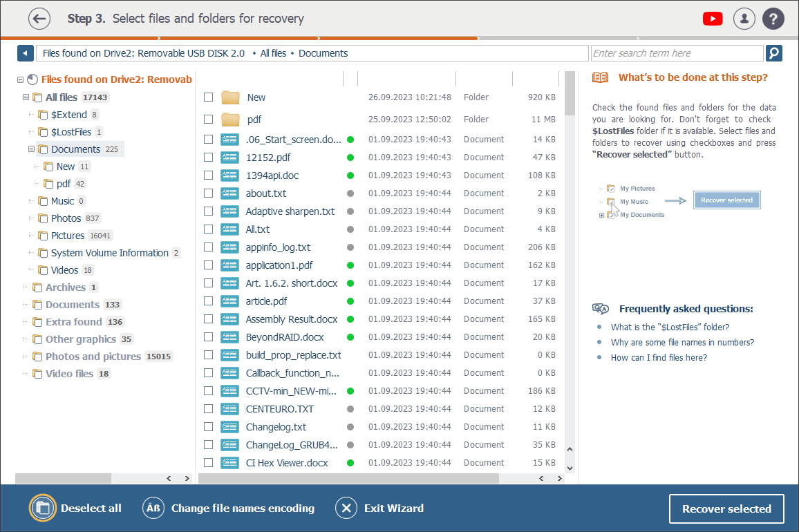This screenshot has width=799, height=532.
Task: Click the file list vertical scrollbar thumb
Action: [570, 93]
